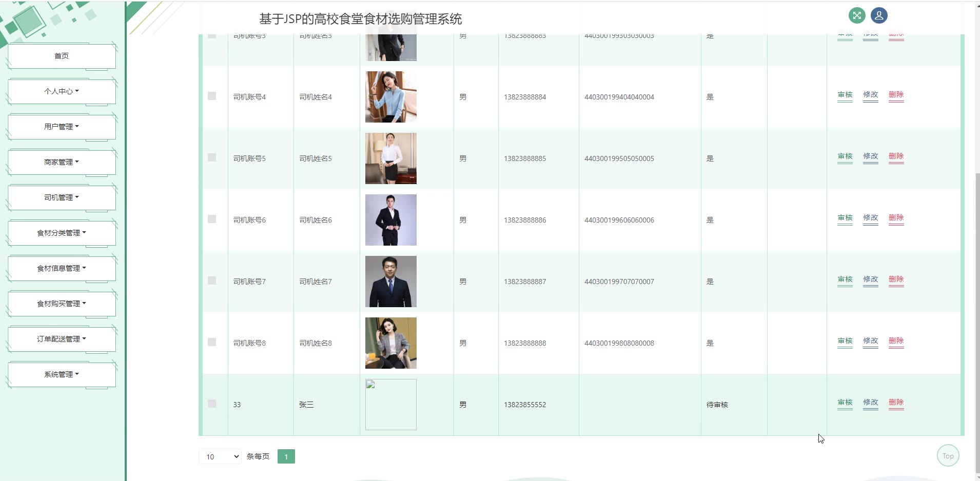Open the rows-per-page dropdown showing 10
The width and height of the screenshot is (980, 481).
pyautogui.click(x=220, y=456)
